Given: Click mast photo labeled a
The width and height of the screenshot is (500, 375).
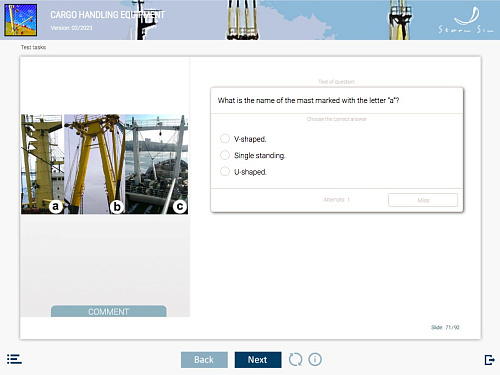Looking at the screenshot, I should click(x=42, y=164).
